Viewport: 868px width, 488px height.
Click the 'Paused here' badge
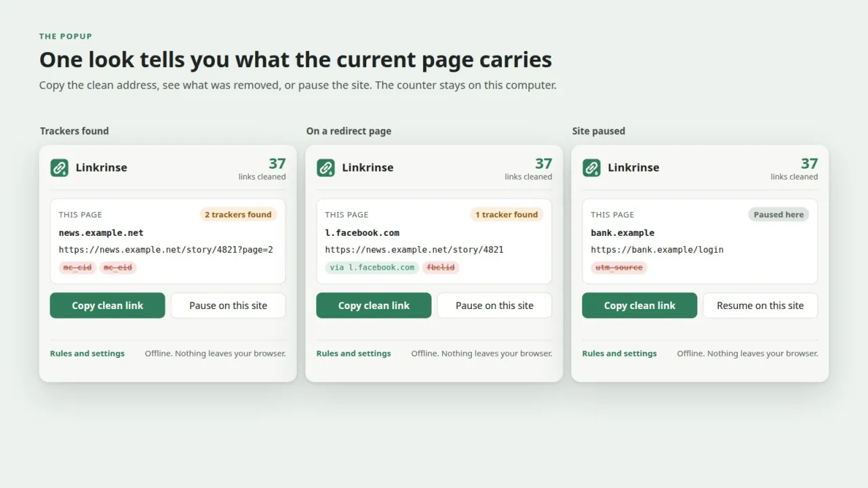click(778, 214)
